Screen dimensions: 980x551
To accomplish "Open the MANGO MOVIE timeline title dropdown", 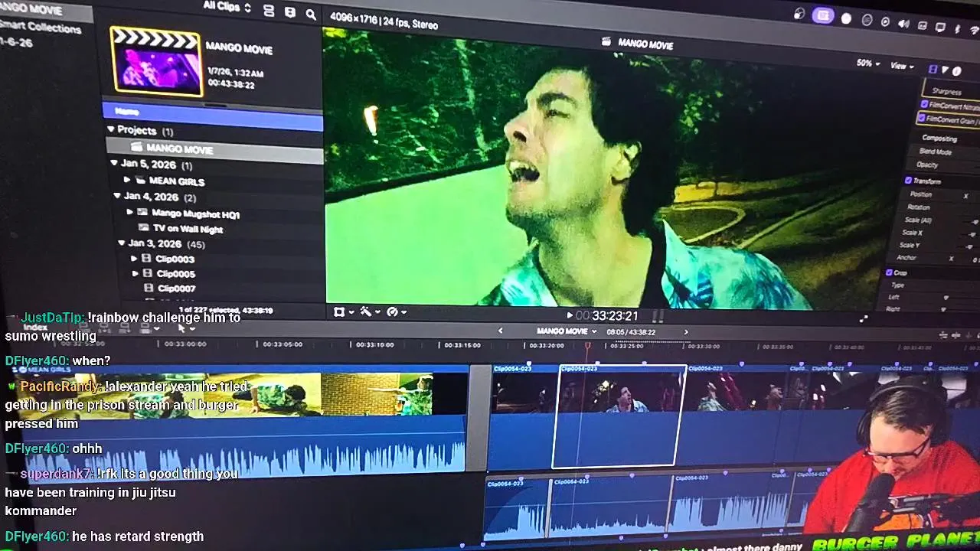I will tap(567, 331).
